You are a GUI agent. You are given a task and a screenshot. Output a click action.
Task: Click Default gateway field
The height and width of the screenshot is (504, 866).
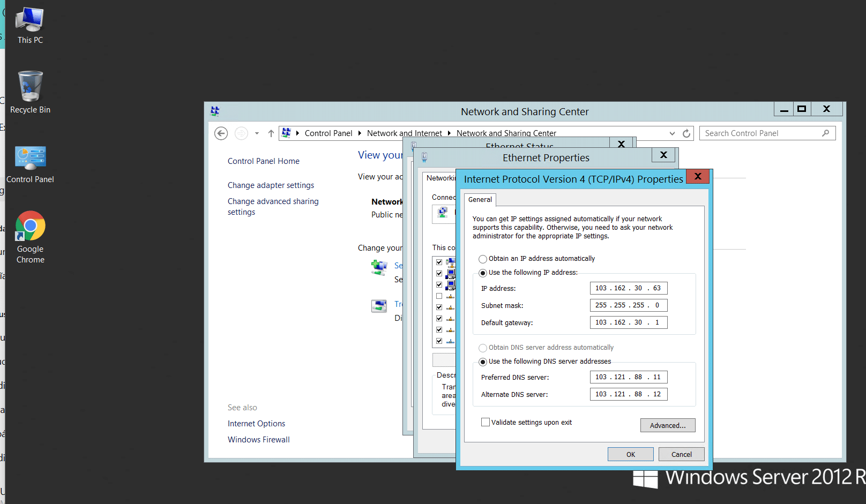click(629, 322)
